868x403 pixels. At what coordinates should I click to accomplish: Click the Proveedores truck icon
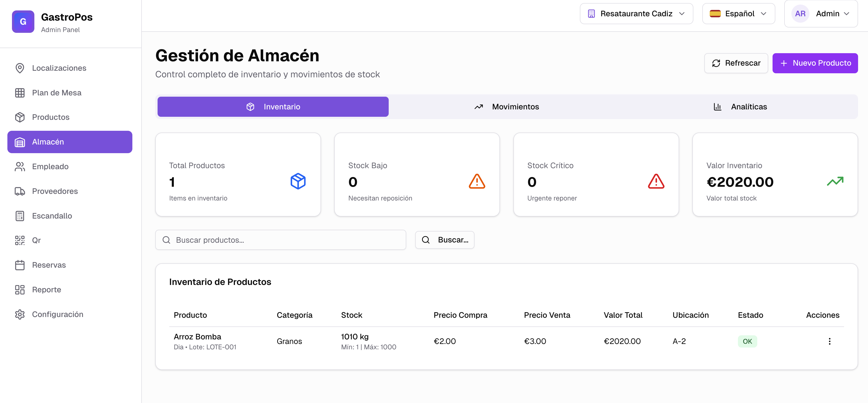pyautogui.click(x=20, y=191)
